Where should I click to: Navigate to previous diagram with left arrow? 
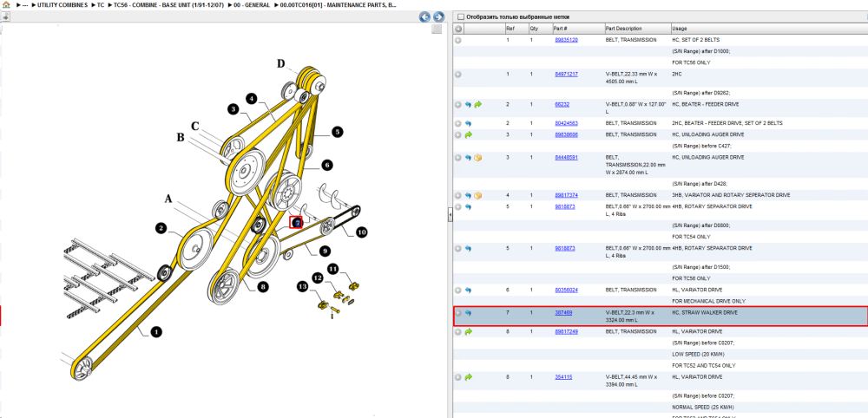[424, 16]
